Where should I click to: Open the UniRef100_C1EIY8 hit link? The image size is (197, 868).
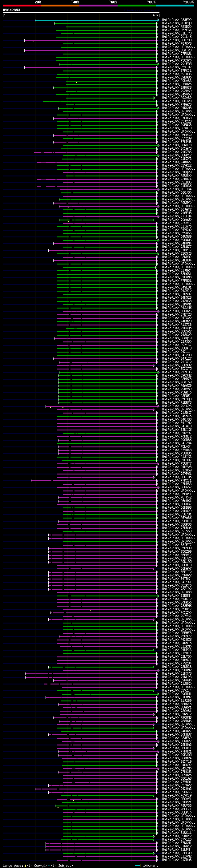click(177, 33)
